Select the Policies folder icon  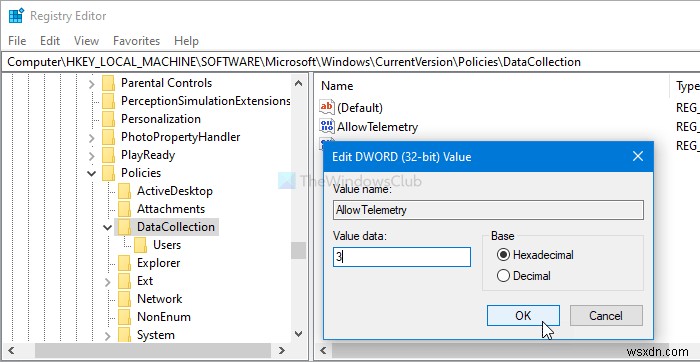coord(108,173)
